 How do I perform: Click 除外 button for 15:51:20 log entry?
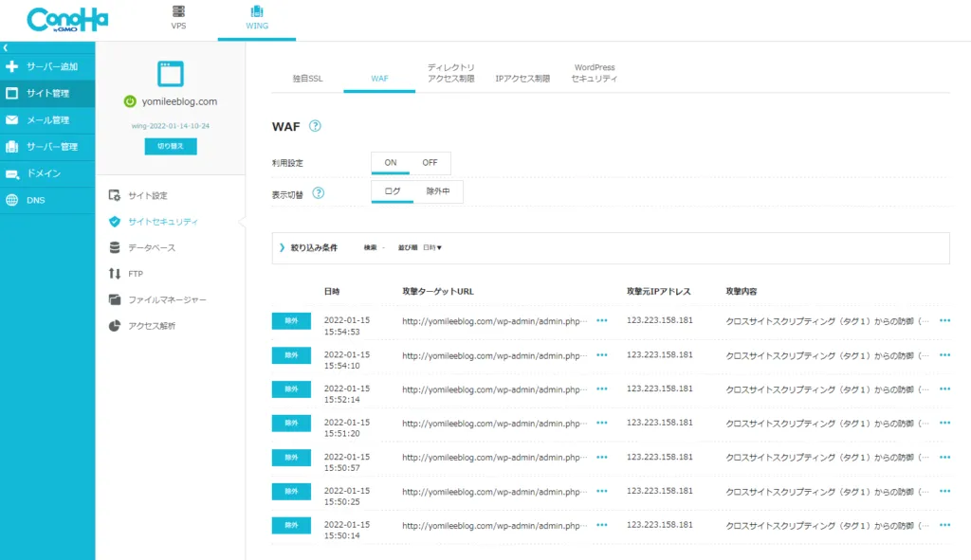[x=291, y=424]
